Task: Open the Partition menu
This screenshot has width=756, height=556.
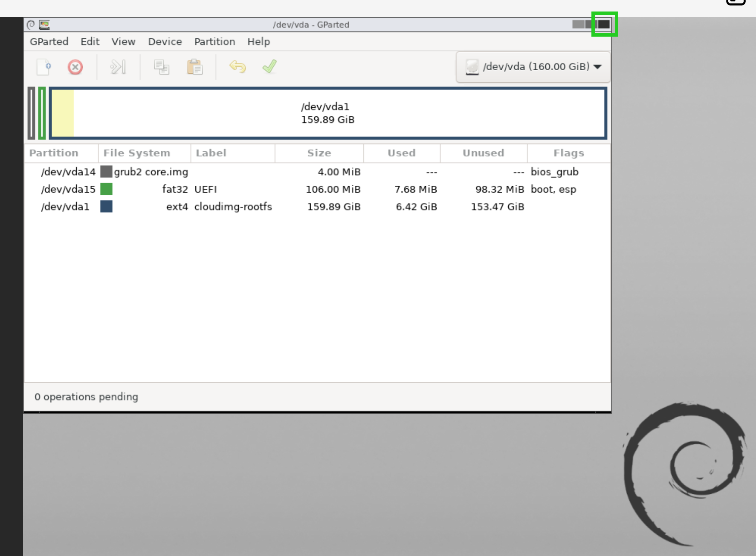Action: [214, 41]
